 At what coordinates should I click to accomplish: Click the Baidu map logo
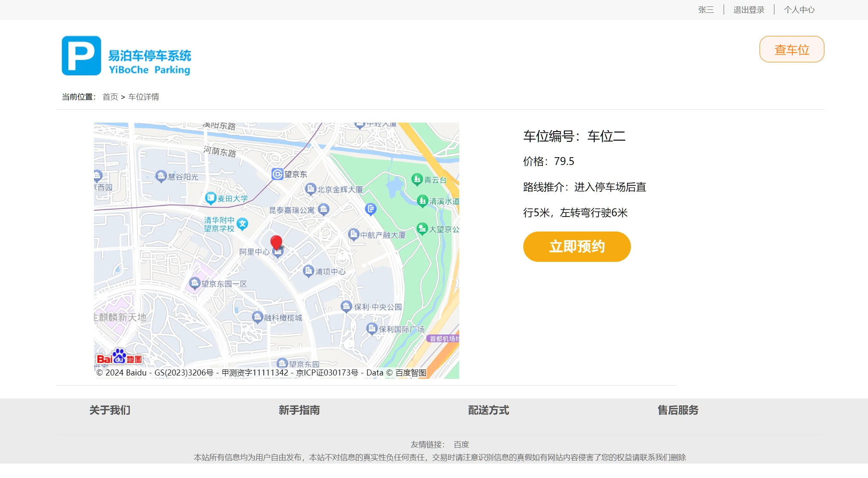tap(119, 357)
